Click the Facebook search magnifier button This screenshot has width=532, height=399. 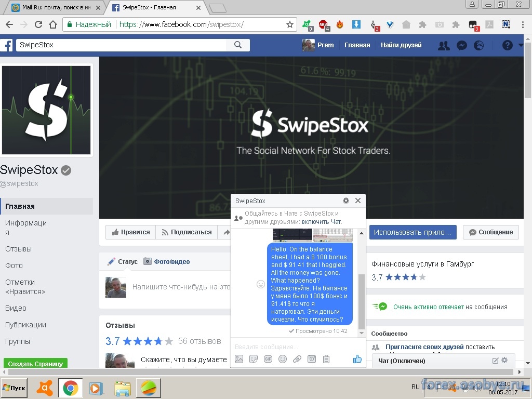click(238, 45)
